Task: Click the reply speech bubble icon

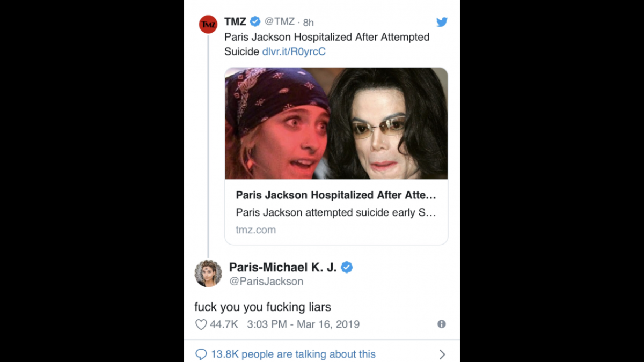Action: click(202, 354)
